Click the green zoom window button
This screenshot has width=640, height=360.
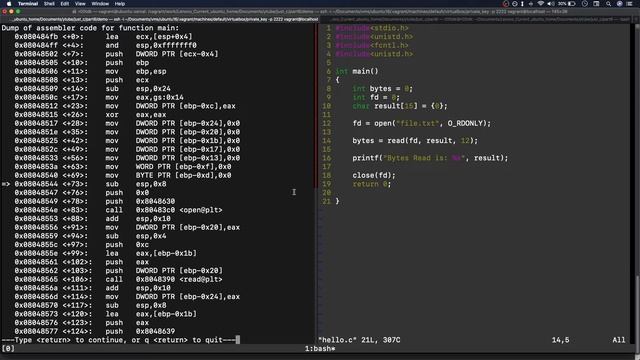[x=18, y=11]
